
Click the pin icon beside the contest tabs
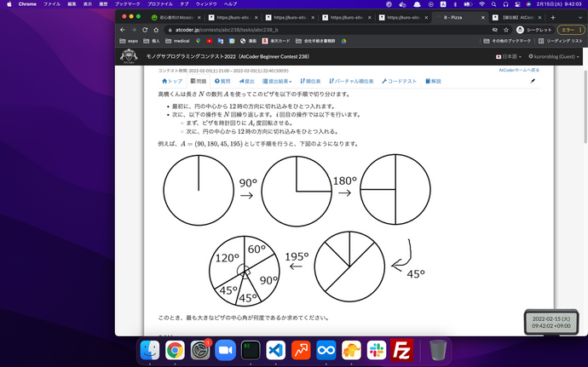click(533, 81)
